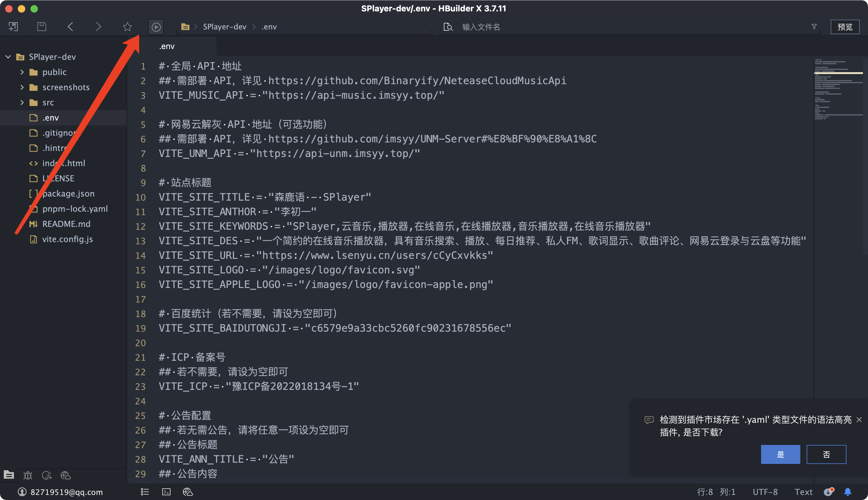Click notification bell icon in status bar
The width and height of the screenshot is (868, 500).
point(847,492)
